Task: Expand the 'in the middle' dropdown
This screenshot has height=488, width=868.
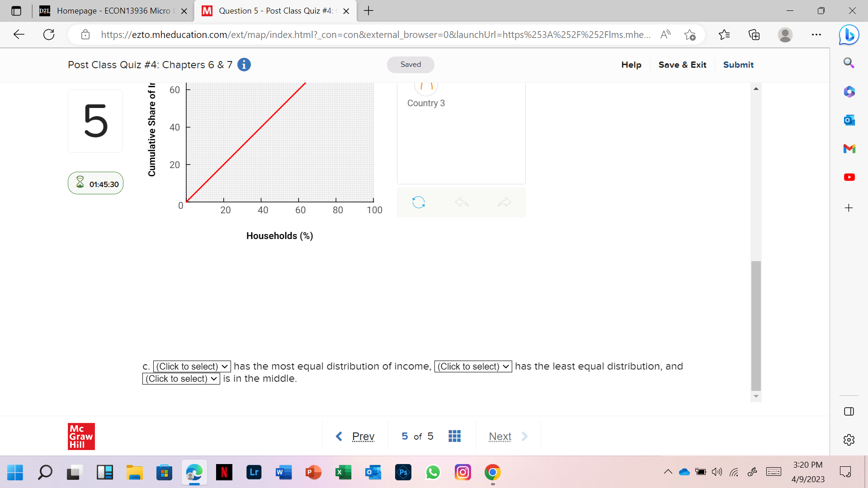Action: pos(181,379)
